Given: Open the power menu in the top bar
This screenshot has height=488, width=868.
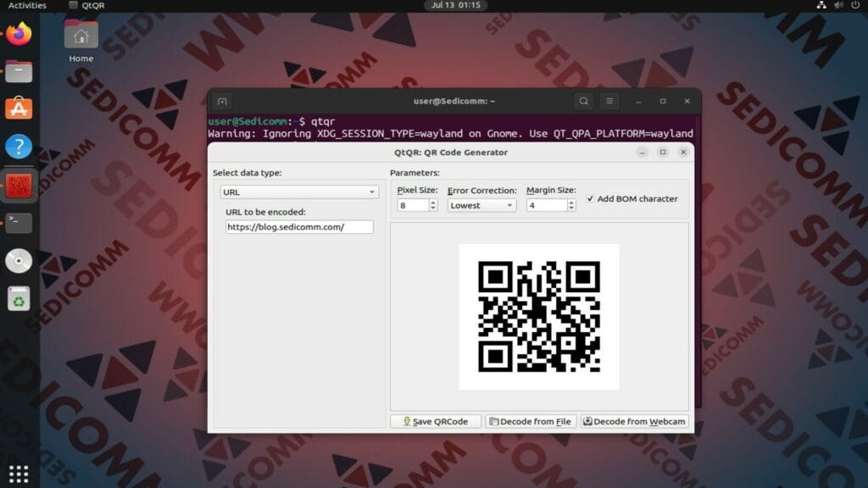Looking at the screenshot, I should (x=856, y=5).
